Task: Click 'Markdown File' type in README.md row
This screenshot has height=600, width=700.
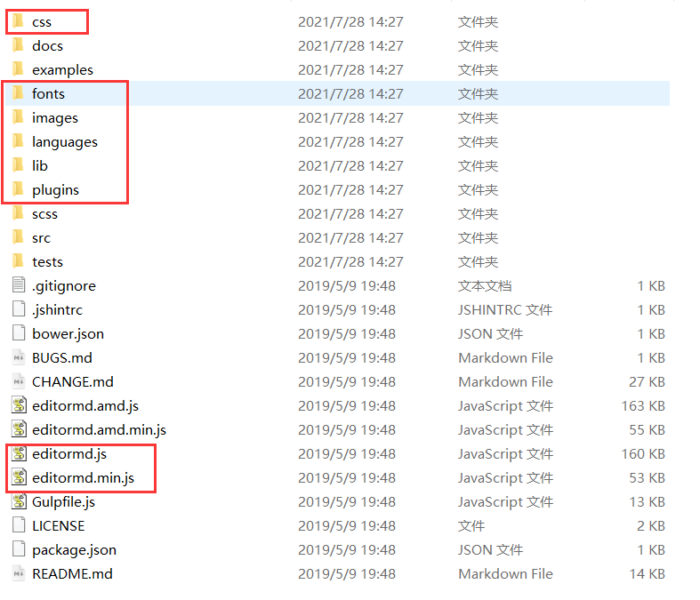Action: point(505,574)
